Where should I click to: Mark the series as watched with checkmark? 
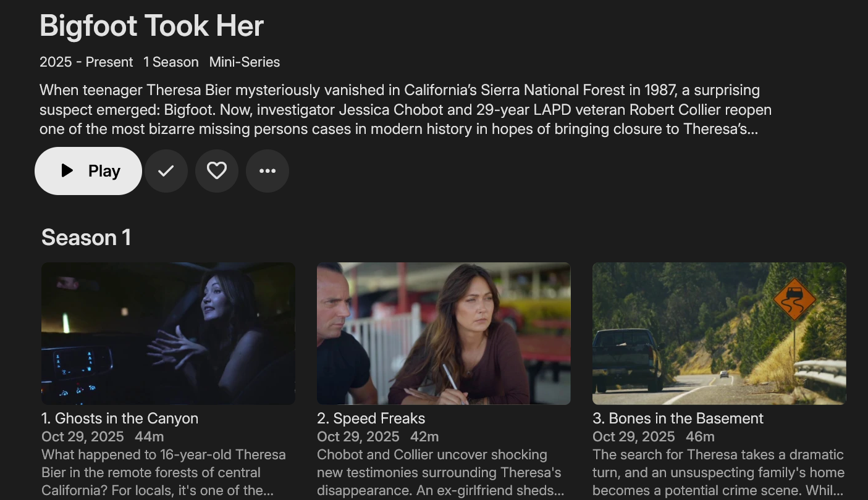click(x=166, y=171)
